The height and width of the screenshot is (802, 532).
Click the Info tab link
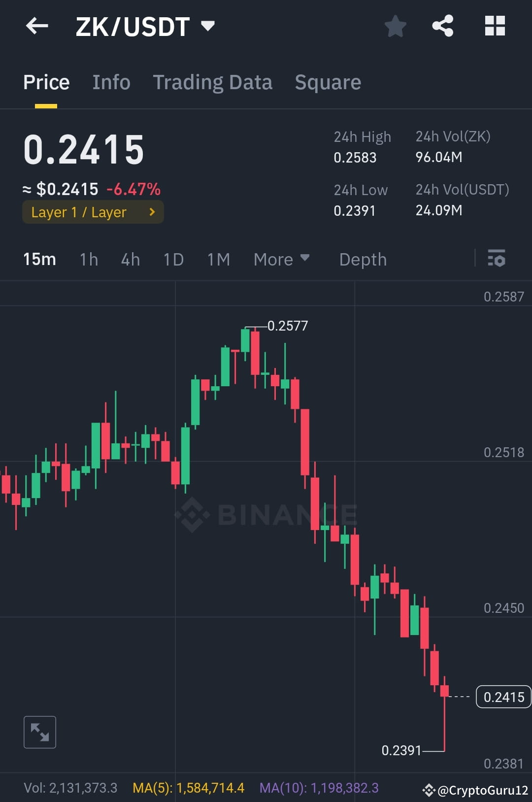tap(111, 82)
